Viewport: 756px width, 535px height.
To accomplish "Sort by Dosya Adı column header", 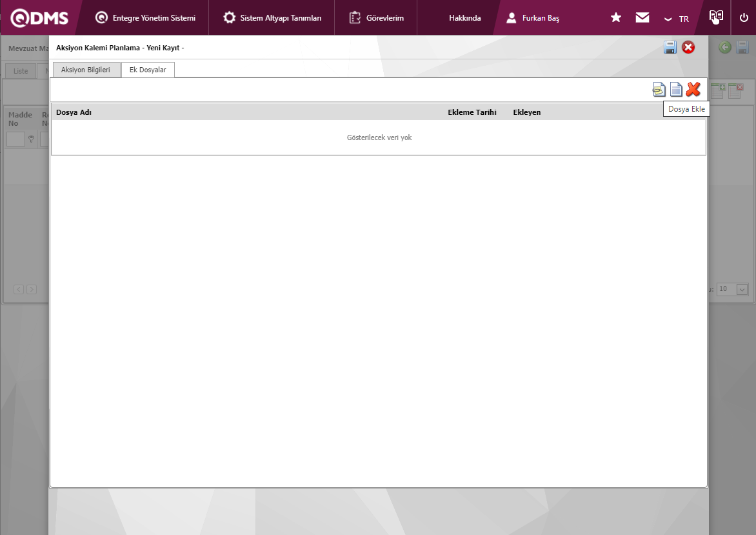I will click(x=74, y=112).
